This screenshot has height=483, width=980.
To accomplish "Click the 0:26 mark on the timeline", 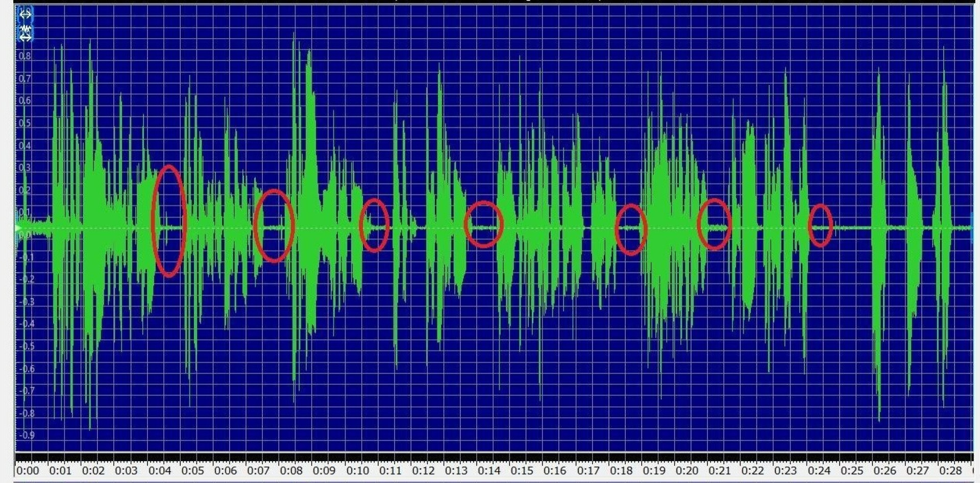I will 884,470.
